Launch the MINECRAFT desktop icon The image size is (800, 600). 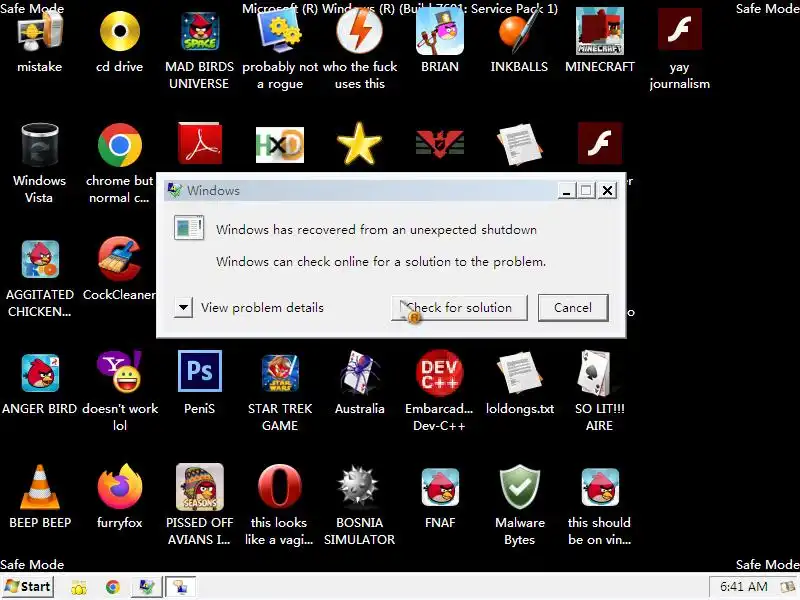click(x=599, y=32)
